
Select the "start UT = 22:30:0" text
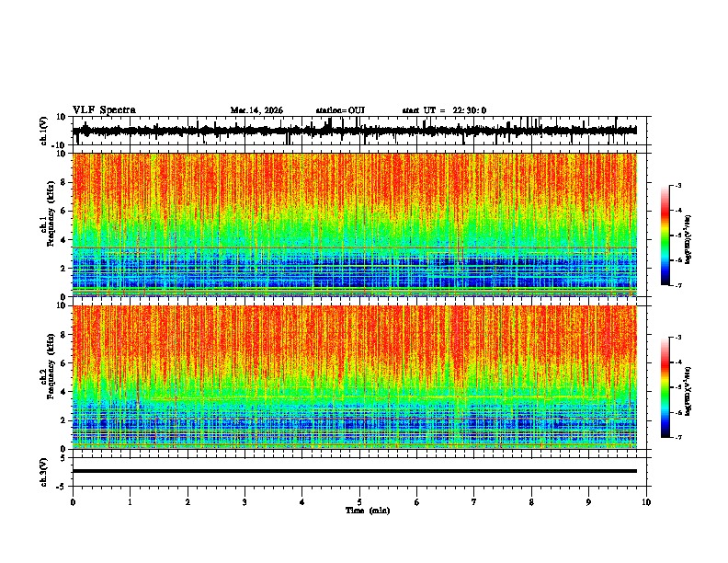coord(444,110)
